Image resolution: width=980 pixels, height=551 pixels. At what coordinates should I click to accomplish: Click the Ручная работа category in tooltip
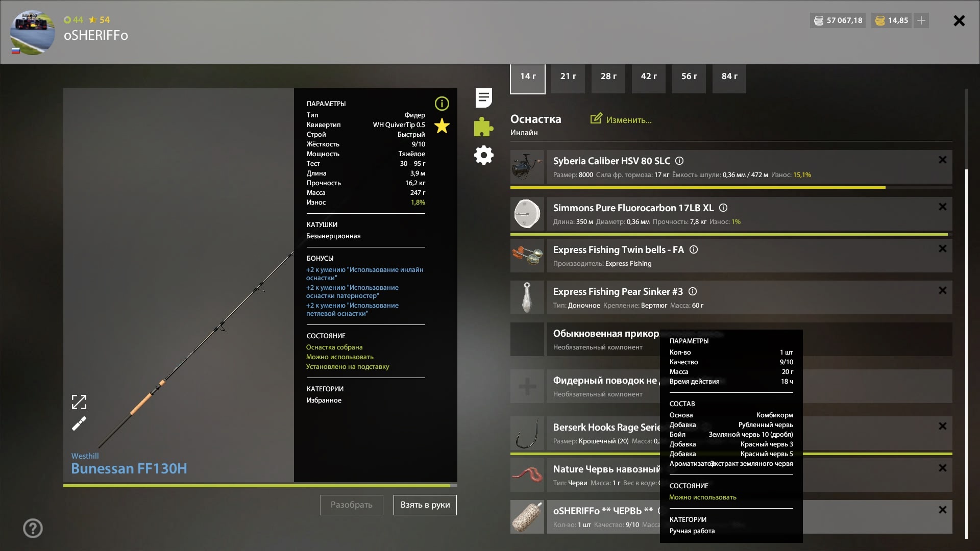coord(692,531)
